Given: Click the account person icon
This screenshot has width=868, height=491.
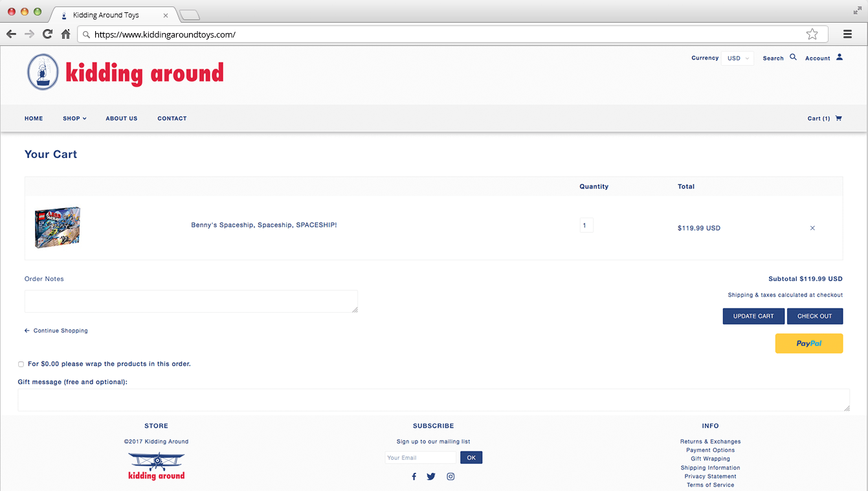Looking at the screenshot, I should (840, 57).
